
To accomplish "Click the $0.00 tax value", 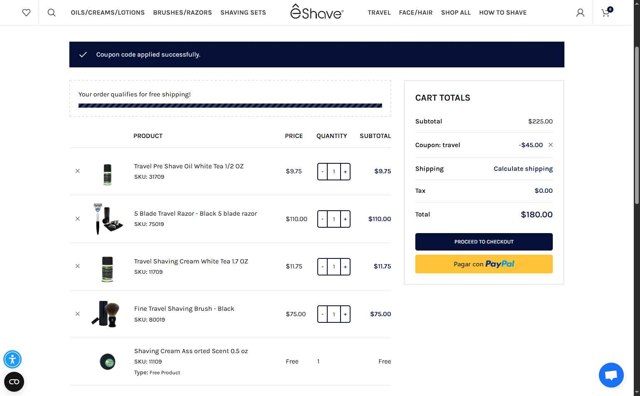I will (544, 191).
